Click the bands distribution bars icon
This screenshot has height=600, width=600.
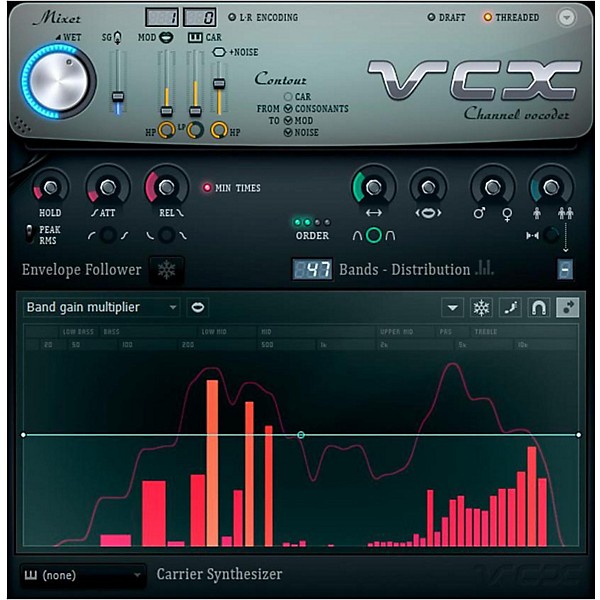tap(487, 269)
